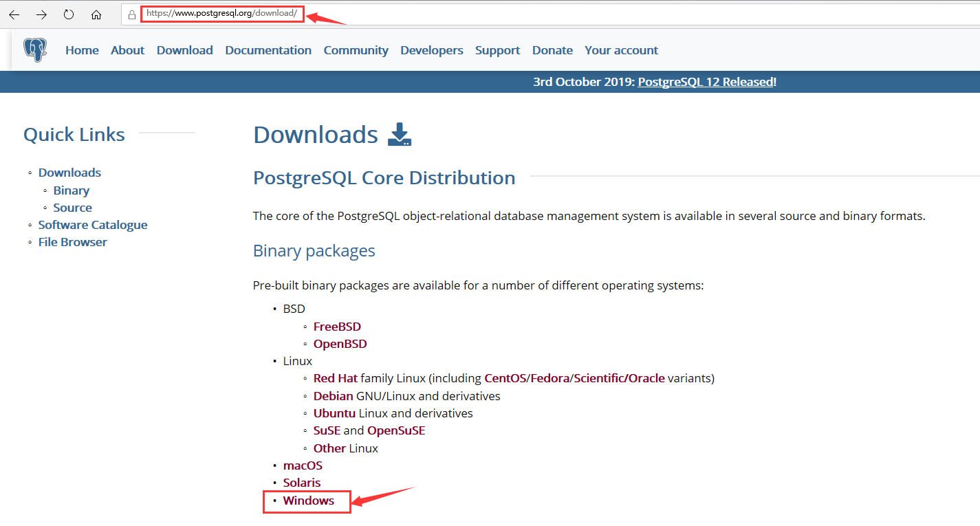Open the macOS package link
This screenshot has width=980, height=526.
303,465
